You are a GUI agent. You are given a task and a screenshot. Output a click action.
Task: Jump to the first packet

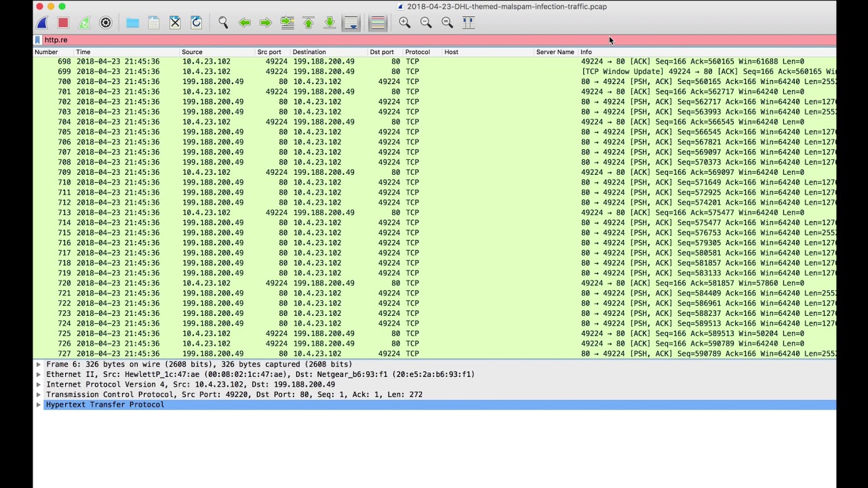[309, 22]
